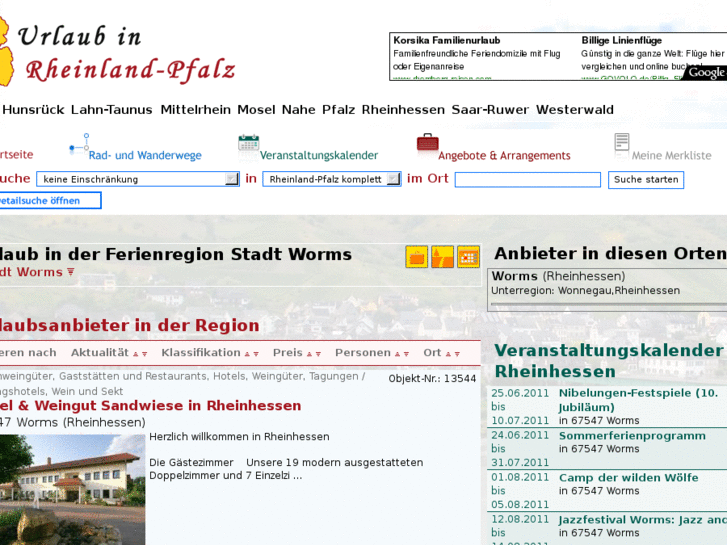The height and width of the screenshot is (545, 727).
Task: Open the Rheinhessen region menu
Action: coord(403,110)
